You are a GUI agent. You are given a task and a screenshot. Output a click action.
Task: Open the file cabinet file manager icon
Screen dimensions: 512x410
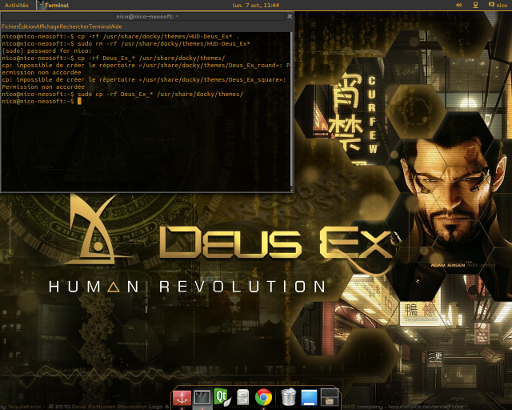point(243,398)
